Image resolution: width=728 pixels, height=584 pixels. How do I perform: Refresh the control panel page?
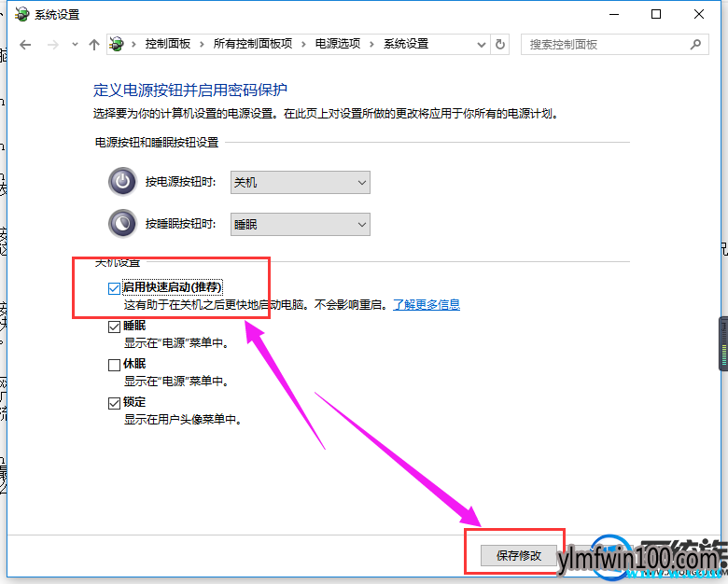pyautogui.click(x=500, y=45)
